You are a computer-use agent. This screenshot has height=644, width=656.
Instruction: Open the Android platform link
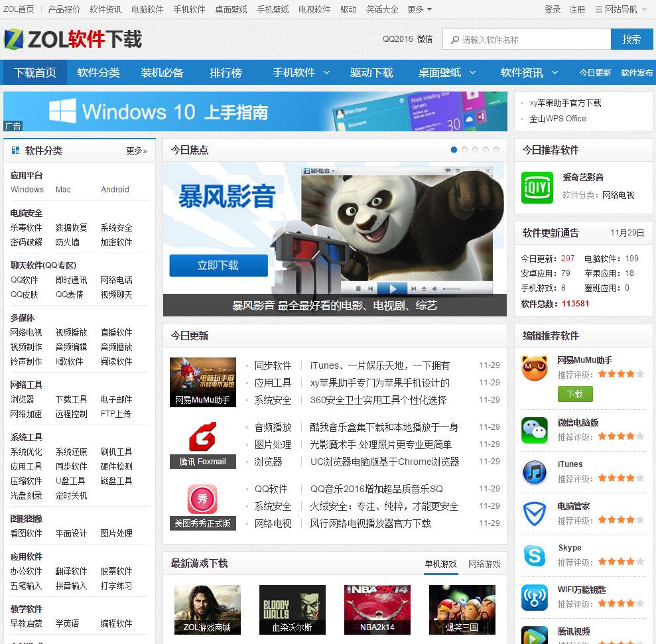115,190
